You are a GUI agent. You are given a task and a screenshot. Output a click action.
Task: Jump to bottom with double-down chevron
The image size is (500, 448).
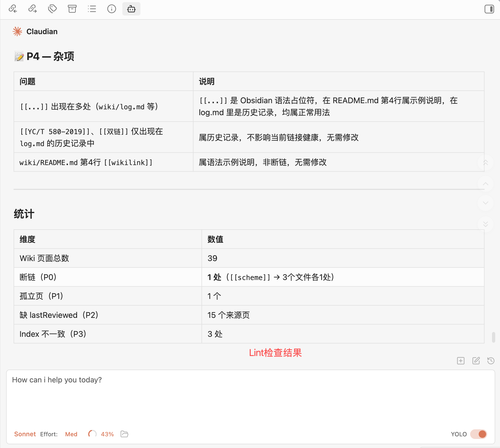tap(486, 224)
